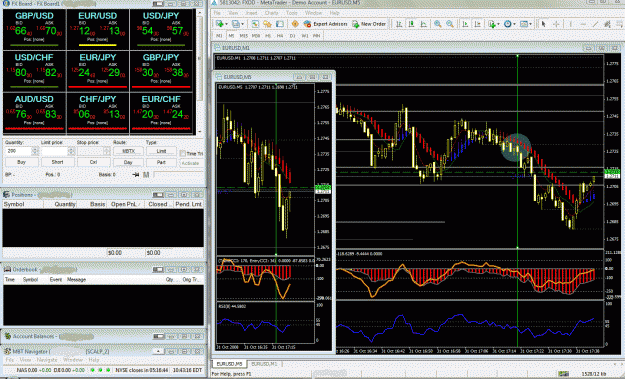625x379 pixels.
Task: Open the Day time-in-force selector
Action: pos(128,162)
